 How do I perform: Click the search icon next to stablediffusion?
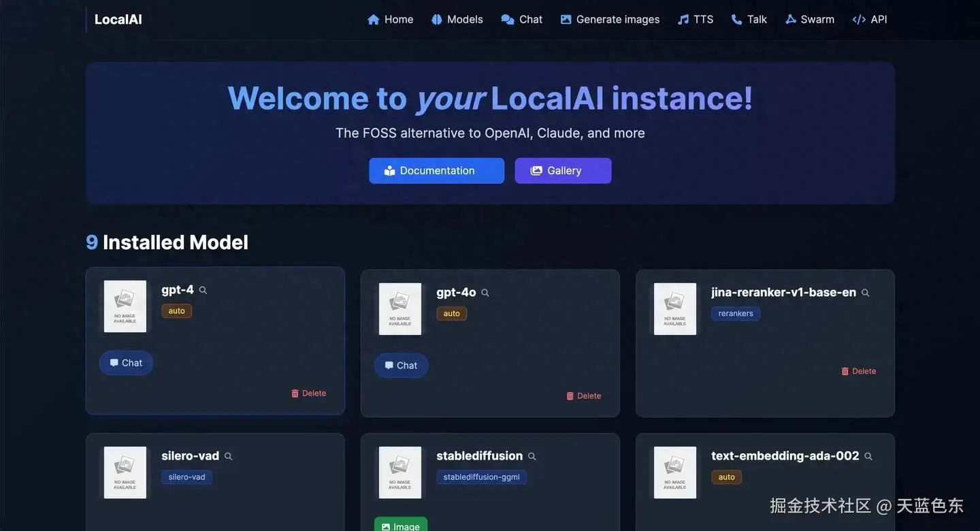532,456
